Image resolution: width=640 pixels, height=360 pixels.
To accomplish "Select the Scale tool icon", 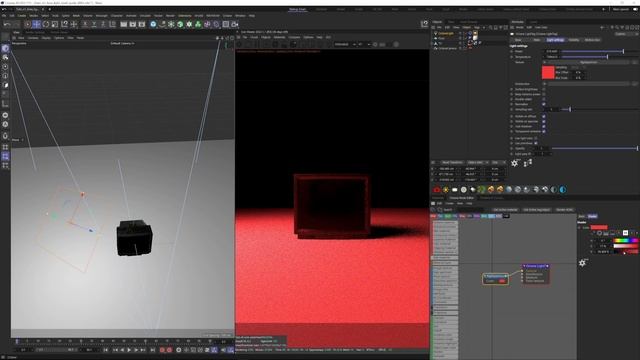I will click(55, 24).
